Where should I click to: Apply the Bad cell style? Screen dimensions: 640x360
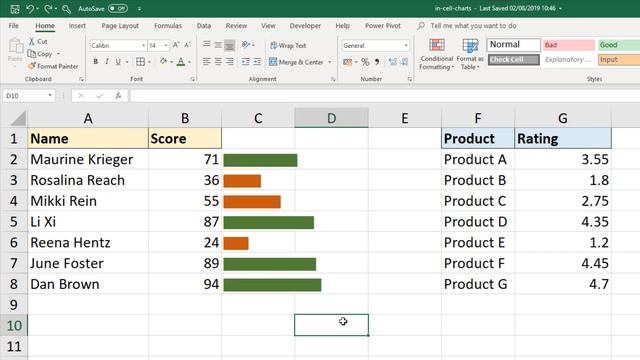569,45
